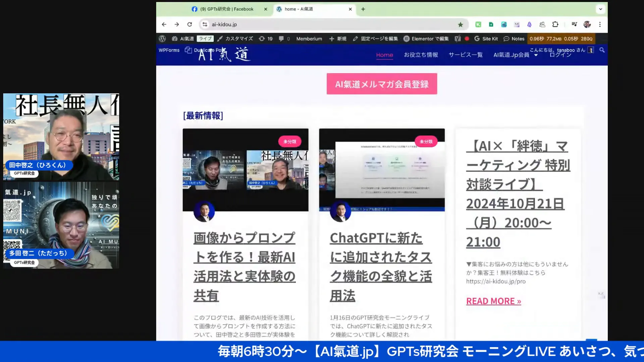644x362 pixels.
Task: Open お役立ち情報 navigation link
Action: coord(421,55)
